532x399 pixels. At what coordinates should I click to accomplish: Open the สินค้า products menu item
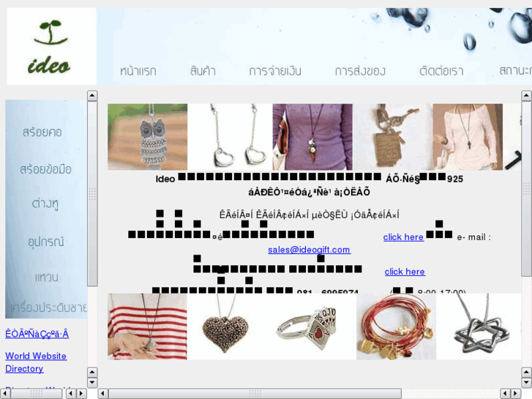pos(203,70)
